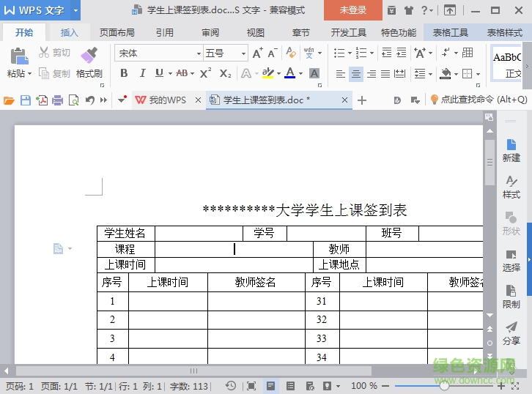This screenshot has width=532, height=394.
Task: Click the bullet list icon
Action: 339,53
